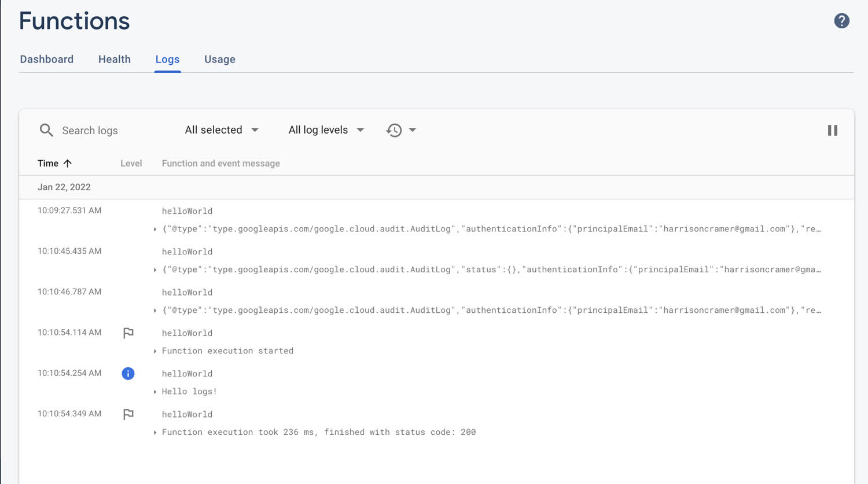Open the help question mark icon
The width and height of the screenshot is (868, 484).
(841, 21)
